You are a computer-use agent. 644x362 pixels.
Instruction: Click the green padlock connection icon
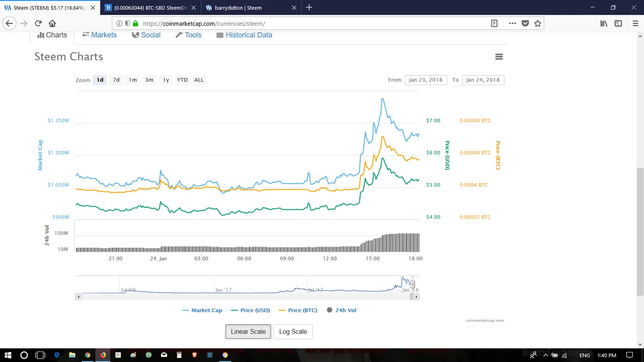135,23
